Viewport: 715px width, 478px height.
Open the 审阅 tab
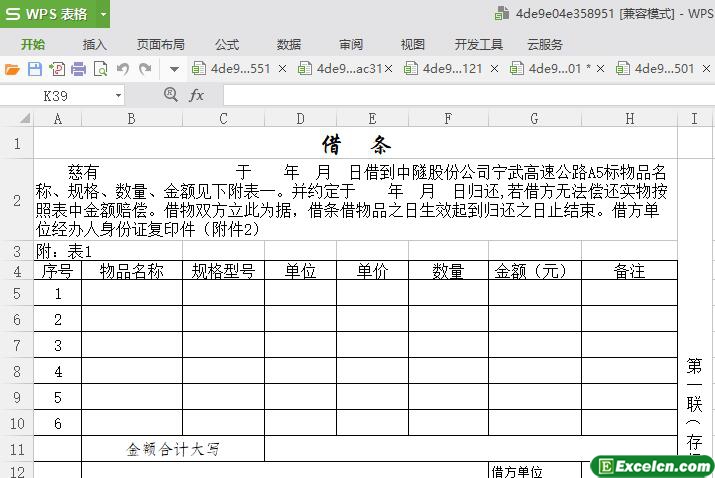tap(351, 44)
